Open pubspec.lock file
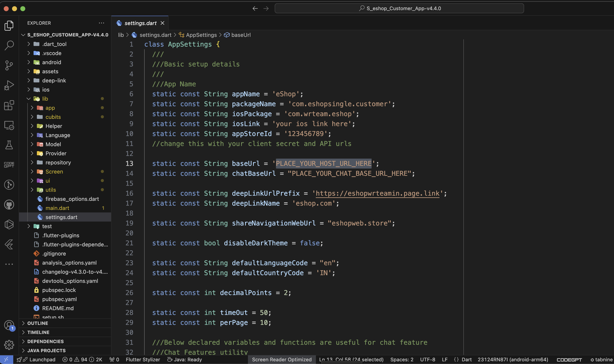The height and width of the screenshot is (364, 614). 65,290
